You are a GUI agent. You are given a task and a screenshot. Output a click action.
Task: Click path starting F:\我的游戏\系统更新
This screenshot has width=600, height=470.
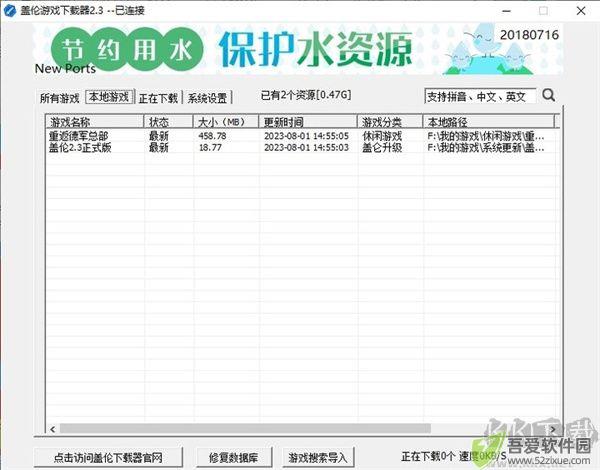(x=486, y=147)
